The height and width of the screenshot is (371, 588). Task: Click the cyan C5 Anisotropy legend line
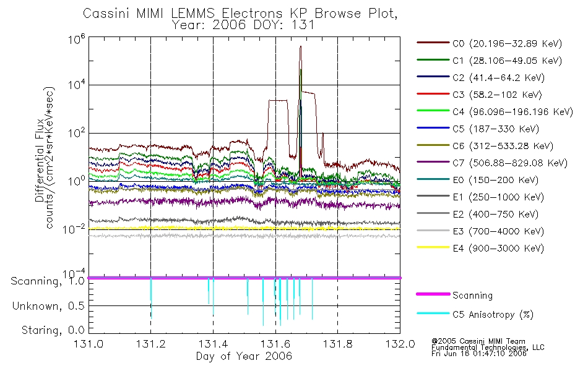[433, 313]
